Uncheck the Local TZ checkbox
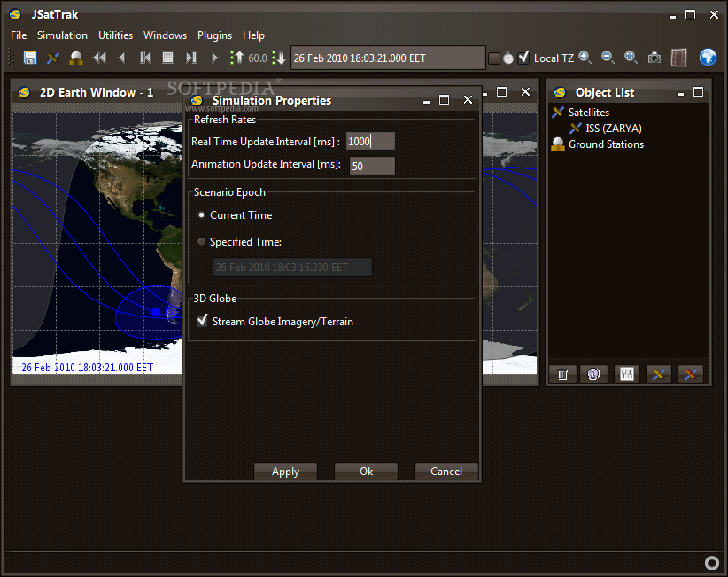Viewport: 728px width, 577px height. (523, 58)
